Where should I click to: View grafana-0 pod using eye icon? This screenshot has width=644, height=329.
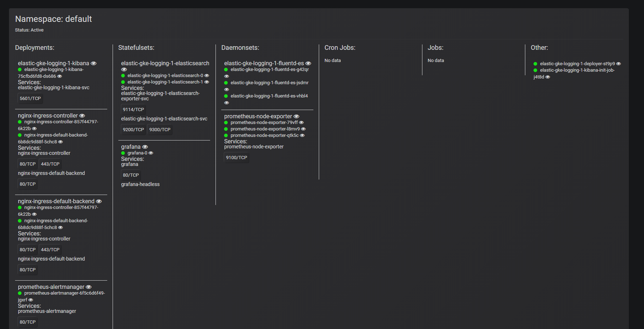tap(151, 153)
